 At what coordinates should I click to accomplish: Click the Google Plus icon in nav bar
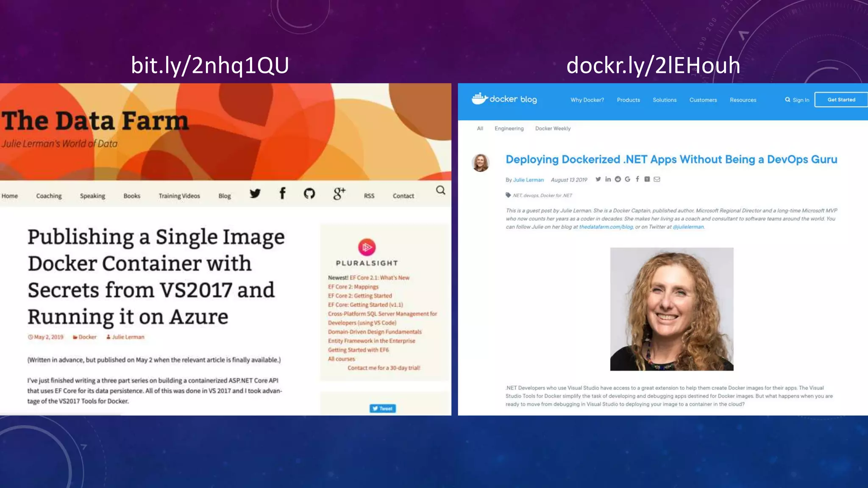(339, 194)
